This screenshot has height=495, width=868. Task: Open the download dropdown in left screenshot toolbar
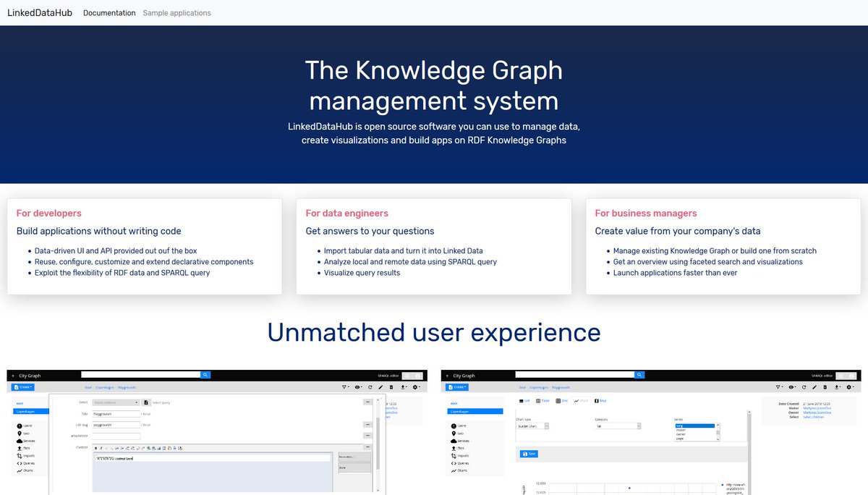point(404,387)
